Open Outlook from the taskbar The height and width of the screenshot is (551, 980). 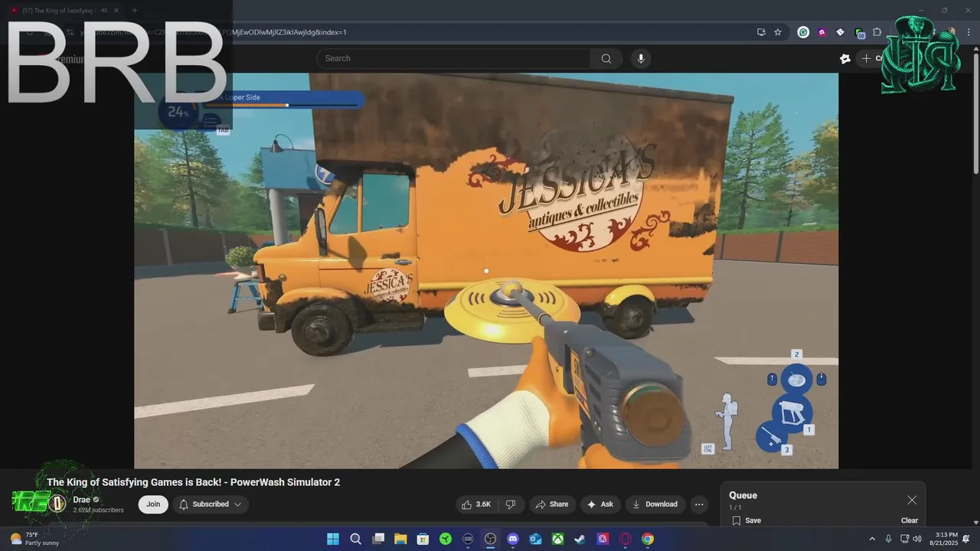535,539
